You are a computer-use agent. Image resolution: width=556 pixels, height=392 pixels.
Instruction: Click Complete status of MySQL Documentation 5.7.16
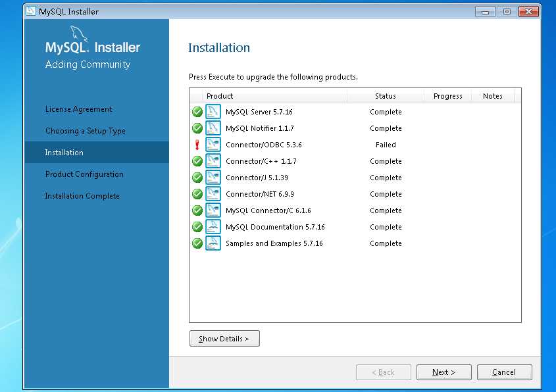386,227
